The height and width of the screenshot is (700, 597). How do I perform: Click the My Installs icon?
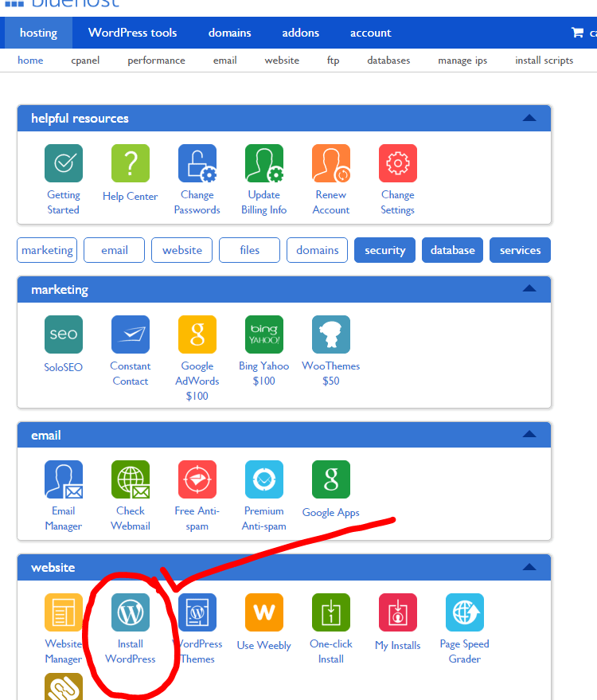[x=398, y=612]
